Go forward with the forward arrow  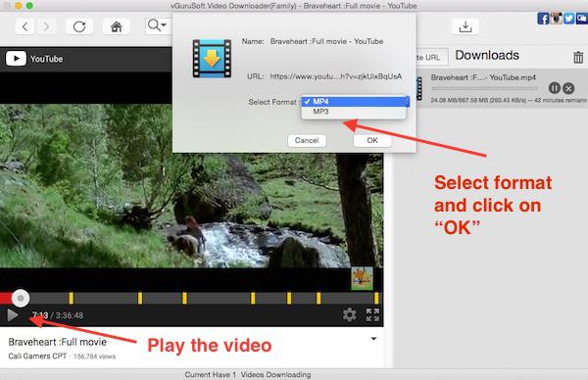46,26
